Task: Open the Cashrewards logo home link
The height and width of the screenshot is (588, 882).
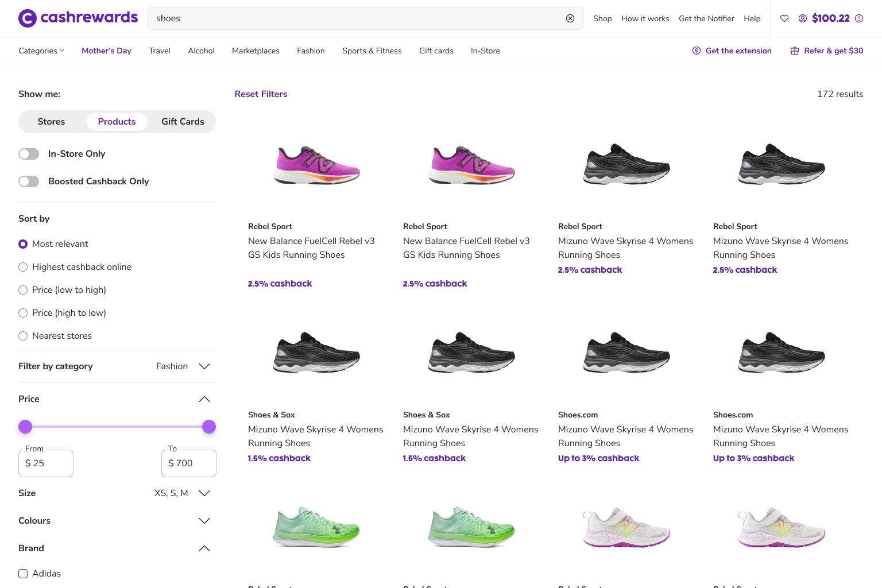Action: coord(78,18)
